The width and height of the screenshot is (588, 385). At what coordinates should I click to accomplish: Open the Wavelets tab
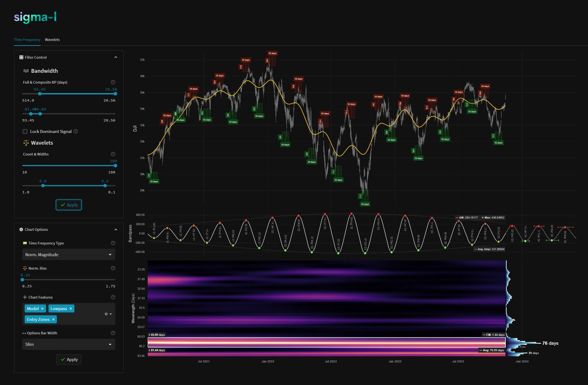pyautogui.click(x=52, y=39)
